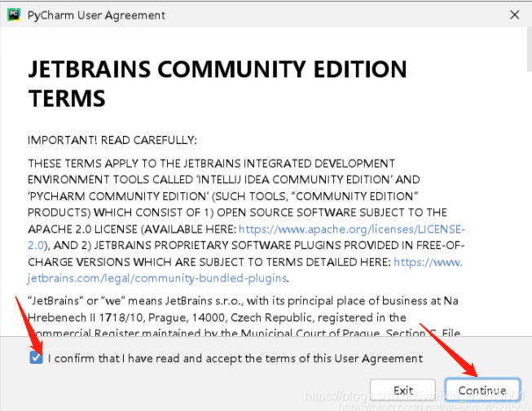The height and width of the screenshot is (411, 532).
Task: Click the line 'THESE TERMS APPLY TO THE JETBRAINS'
Action: [211, 164]
